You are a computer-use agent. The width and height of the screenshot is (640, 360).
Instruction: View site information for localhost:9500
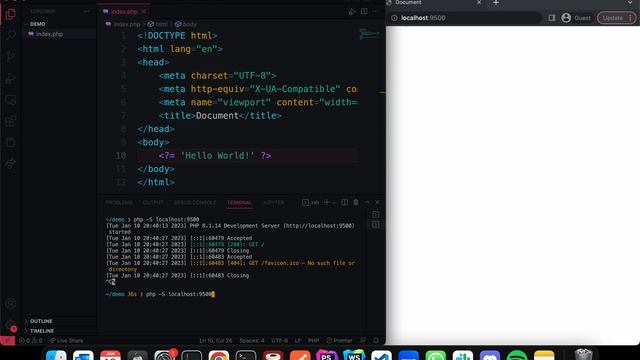(394, 18)
